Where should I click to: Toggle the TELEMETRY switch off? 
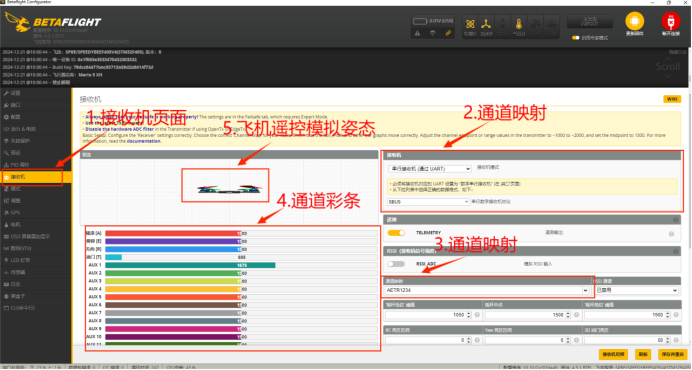(x=396, y=233)
